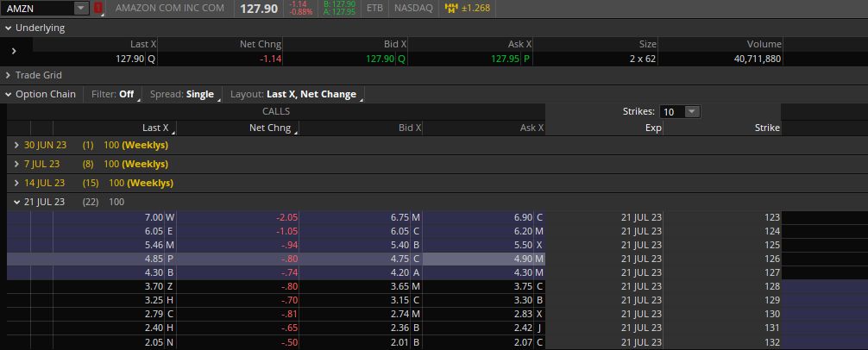Expand the 14 JUL 23 weekly expiration

[x=17, y=183]
